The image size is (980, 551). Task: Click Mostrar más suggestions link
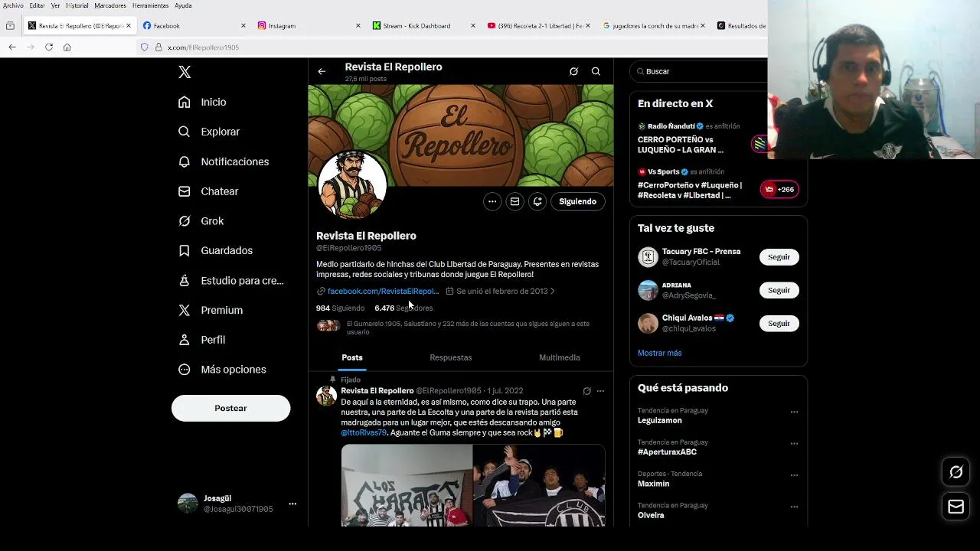[x=659, y=353]
